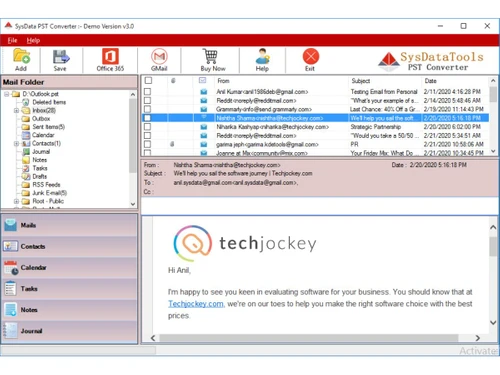Image resolution: width=500 pixels, height=375 pixels.
Task: Click the Drafts folder icon in tree
Action: (x=26, y=176)
